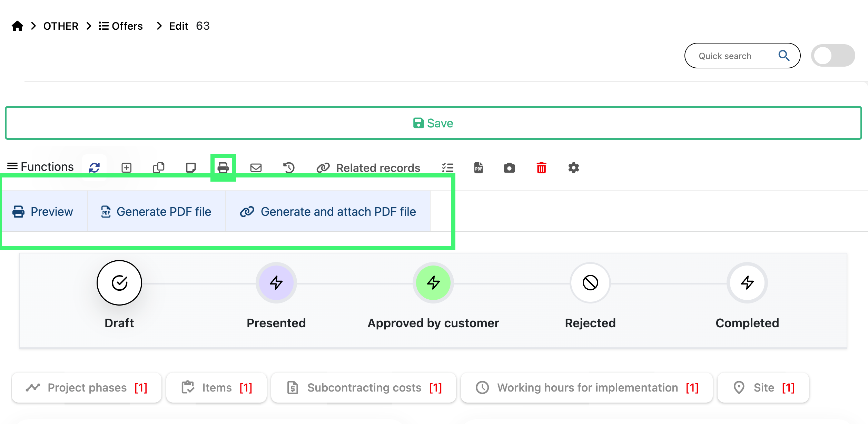This screenshot has height=424, width=868.
Task: Toggle the switch beside Quick search
Action: [833, 56]
